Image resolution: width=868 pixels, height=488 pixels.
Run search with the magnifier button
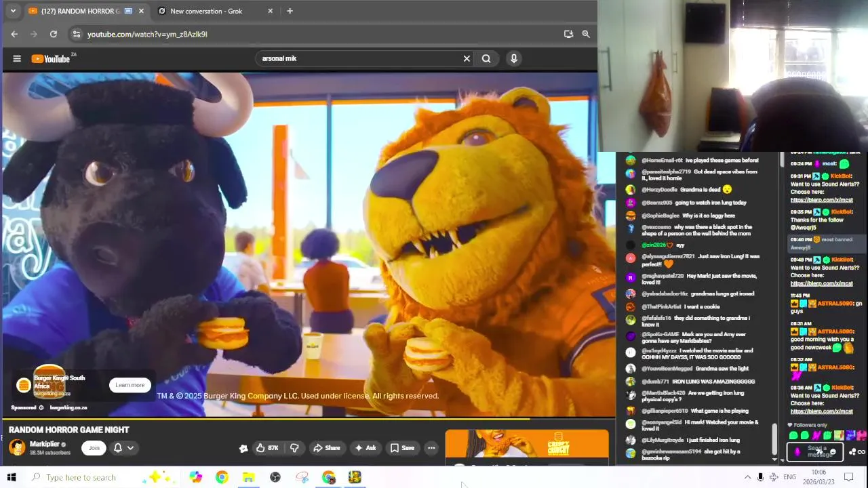(486, 58)
